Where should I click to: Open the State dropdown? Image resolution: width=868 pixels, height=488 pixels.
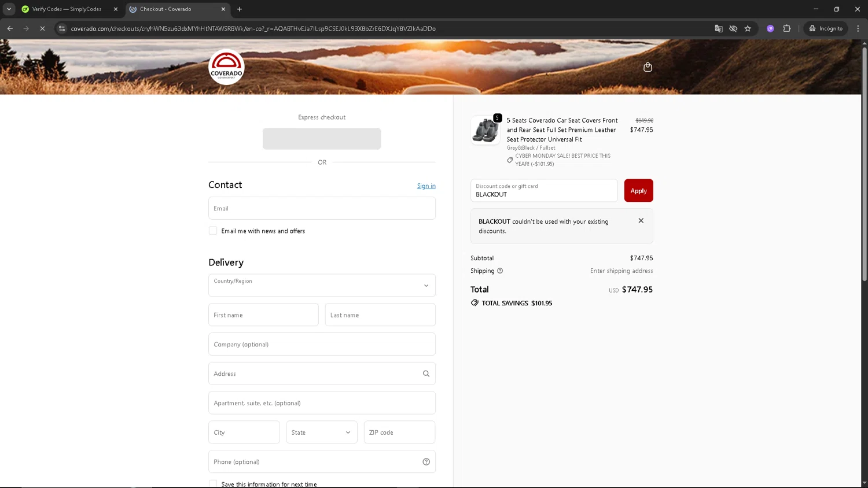pyautogui.click(x=322, y=432)
